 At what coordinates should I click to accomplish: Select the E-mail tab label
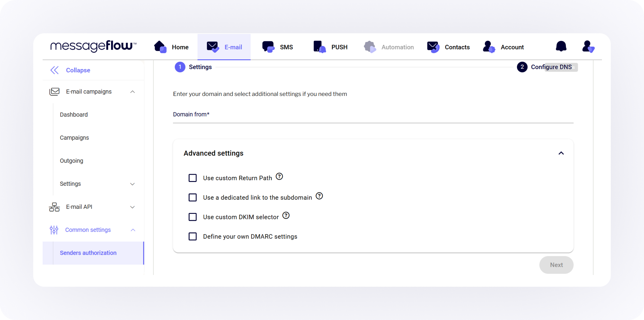click(233, 47)
